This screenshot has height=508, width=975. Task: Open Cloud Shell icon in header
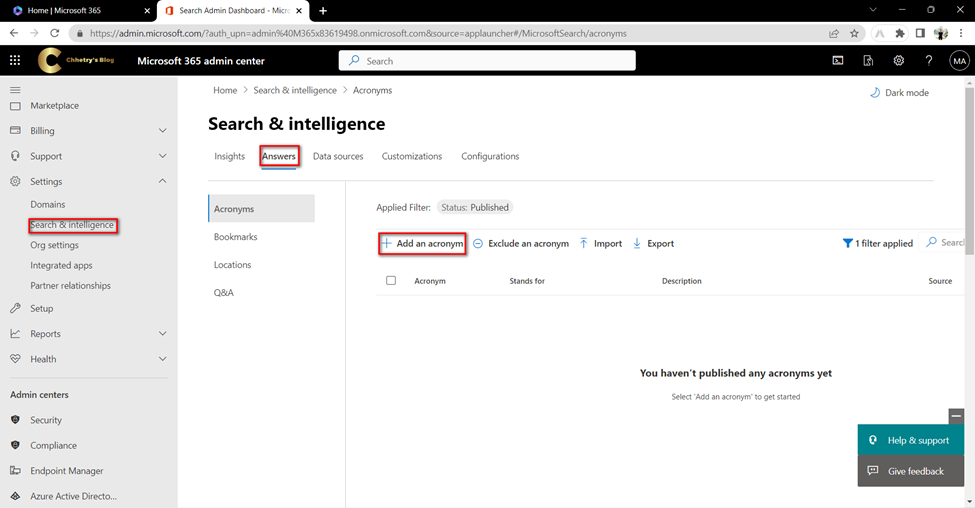click(x=838, y=60)
